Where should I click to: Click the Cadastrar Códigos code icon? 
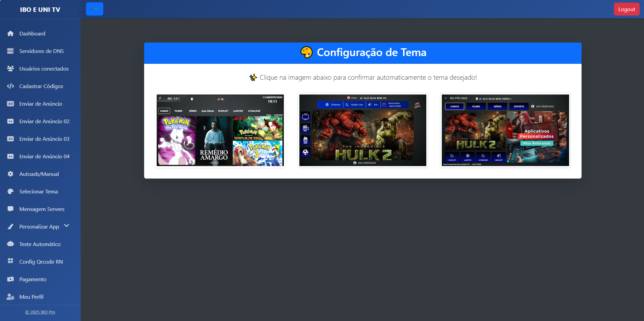tap(10, 86)
